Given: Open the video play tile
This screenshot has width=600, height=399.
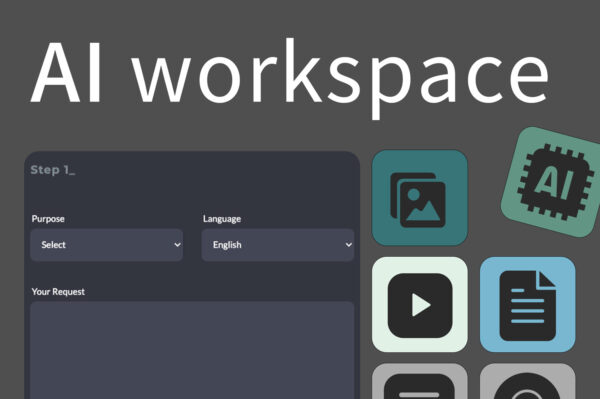Looking at the screenshot, I should pos(419,305).
